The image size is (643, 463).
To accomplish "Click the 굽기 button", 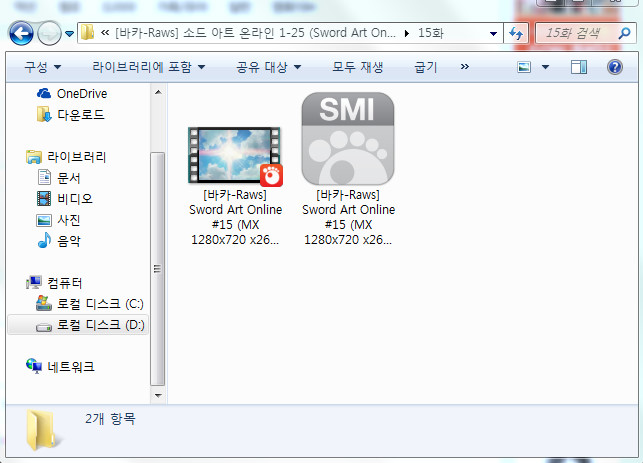I will click(x=426, y=67).
